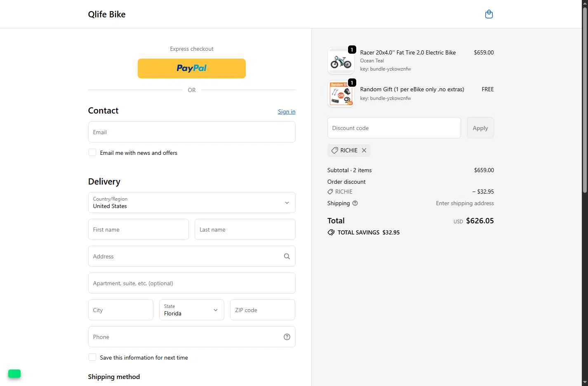This screenshot has height=386, width=588.
Task: Enable Email me with news and offers
Action: [92, 153]
